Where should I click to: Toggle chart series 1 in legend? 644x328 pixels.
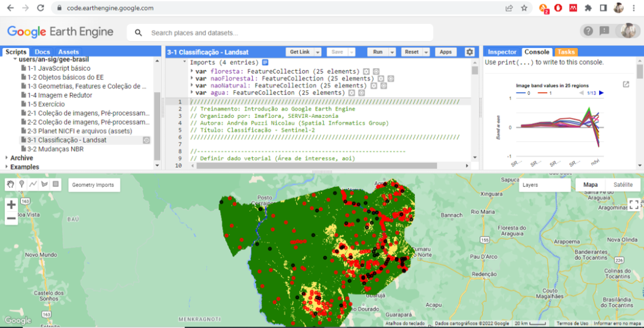coord(545,93)
